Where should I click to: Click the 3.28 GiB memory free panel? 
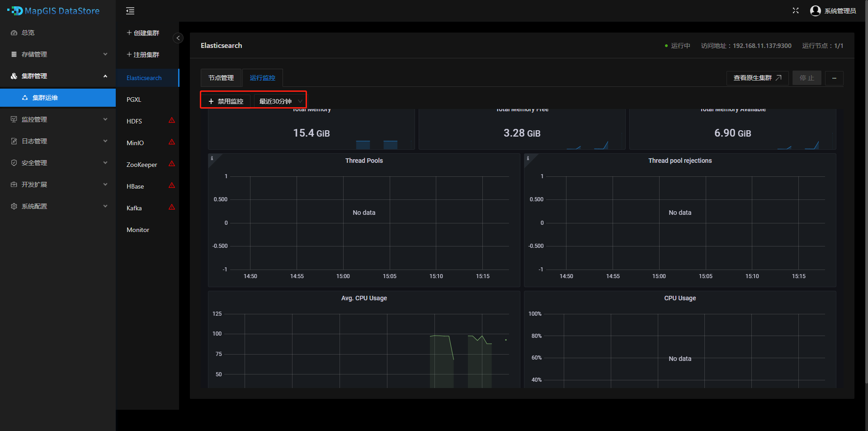(x=522, y=129)
